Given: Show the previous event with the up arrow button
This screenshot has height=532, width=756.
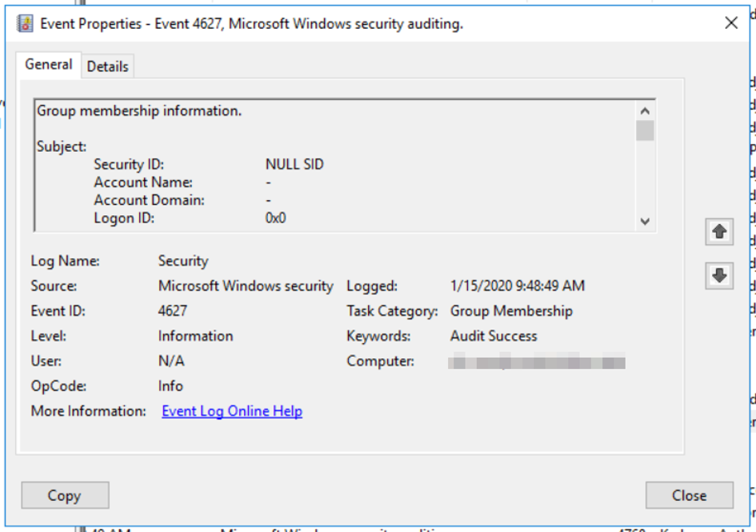Looking at the screenshot, I should click(719, 232).
